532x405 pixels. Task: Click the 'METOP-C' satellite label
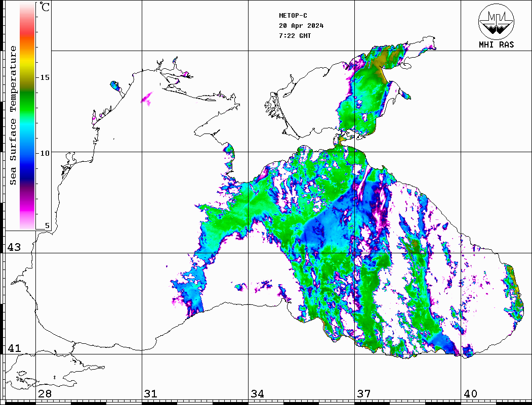pyautogui.click(x=293, y=16)
